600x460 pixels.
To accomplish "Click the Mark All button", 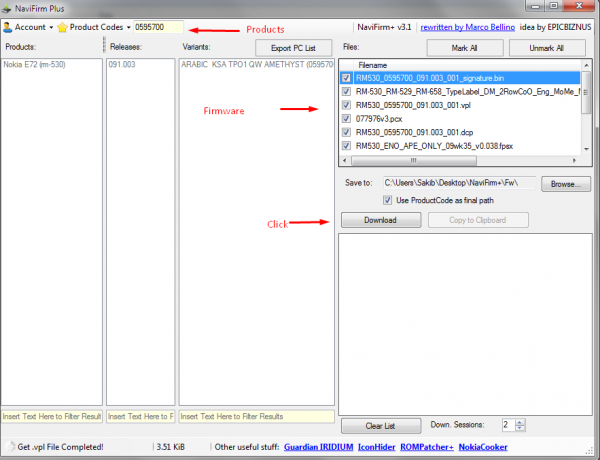I will [x=465, y=48].
